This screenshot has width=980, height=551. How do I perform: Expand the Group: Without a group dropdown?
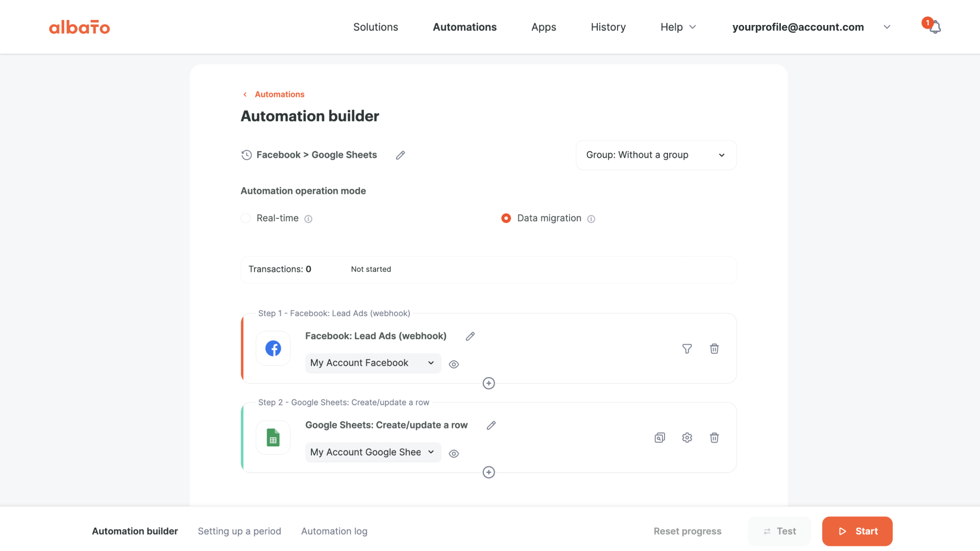pos(656,155)
